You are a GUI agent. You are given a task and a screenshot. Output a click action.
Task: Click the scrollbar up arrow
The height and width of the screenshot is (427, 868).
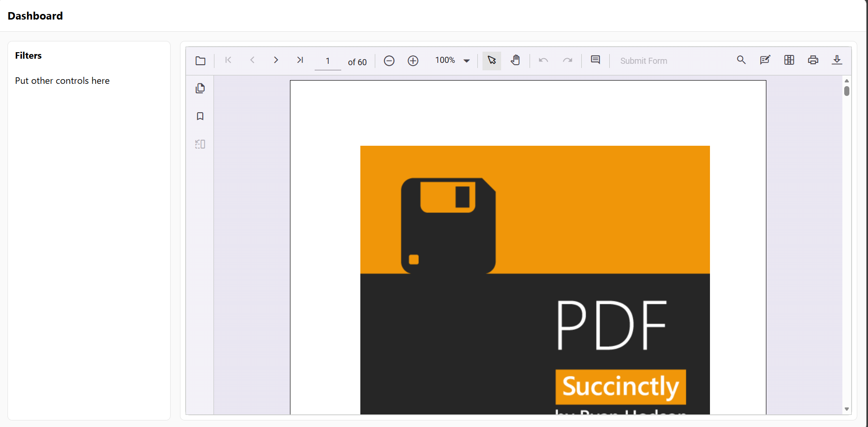[x=847, y=81]
